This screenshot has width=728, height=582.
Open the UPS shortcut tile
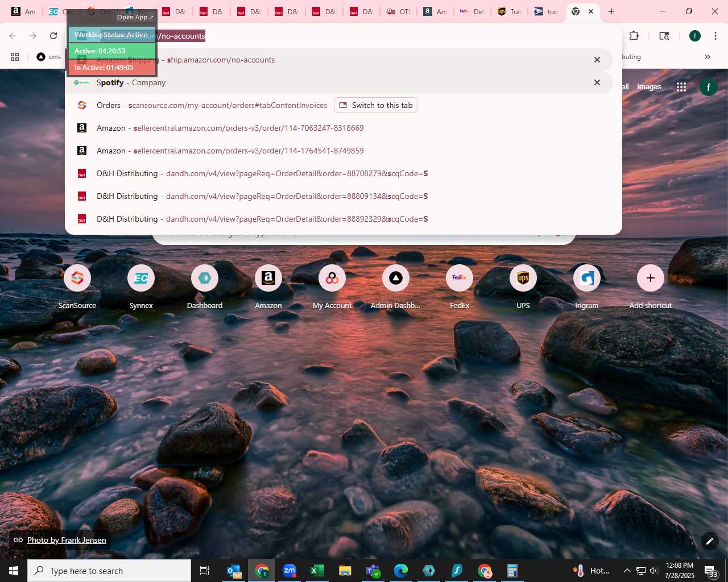[523, 287]
